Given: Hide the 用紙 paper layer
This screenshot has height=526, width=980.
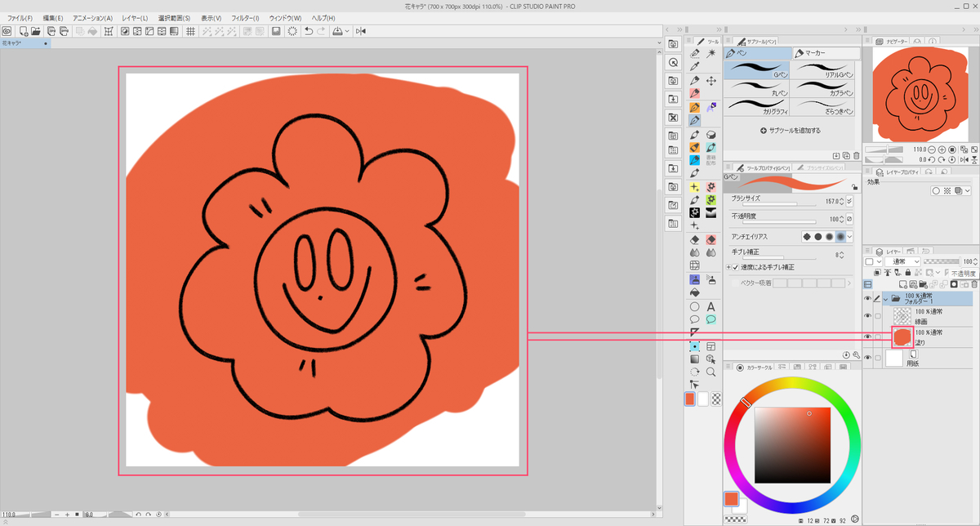Looking at the screenshot, I should pos(867,357).
